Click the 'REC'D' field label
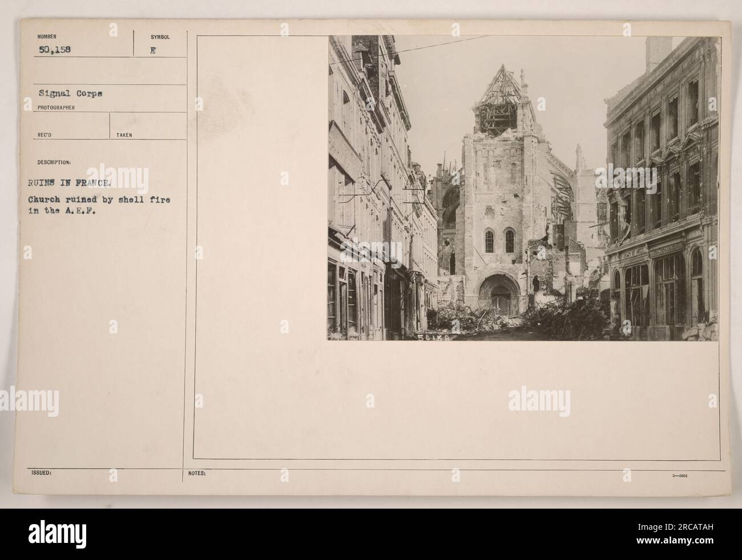 (45, 135)
